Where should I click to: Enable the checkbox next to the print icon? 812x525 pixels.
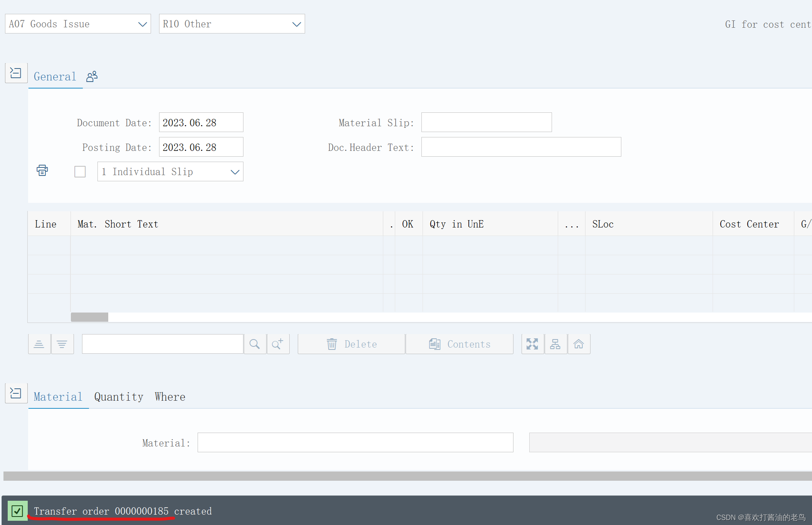(80, 171)
